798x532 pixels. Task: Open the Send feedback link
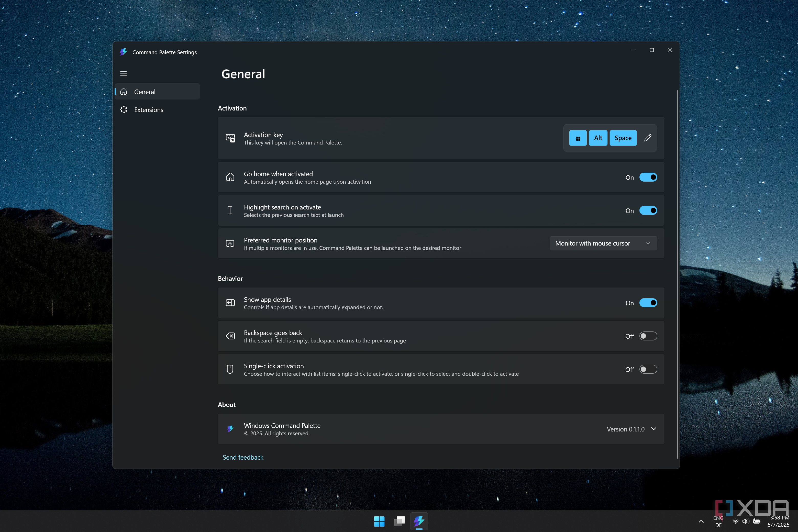pyautogui.click(x=243, y=457)
